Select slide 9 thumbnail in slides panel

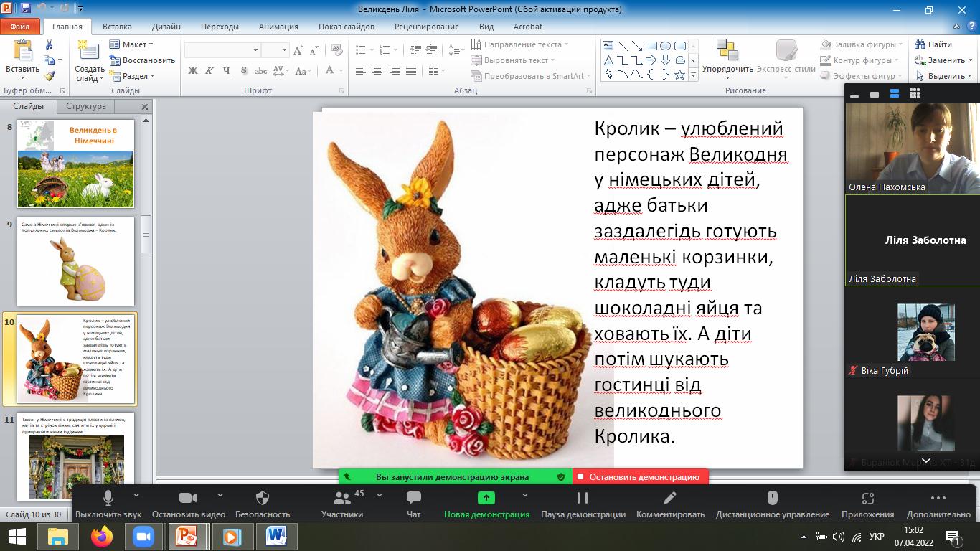click(x=75, y=261)
